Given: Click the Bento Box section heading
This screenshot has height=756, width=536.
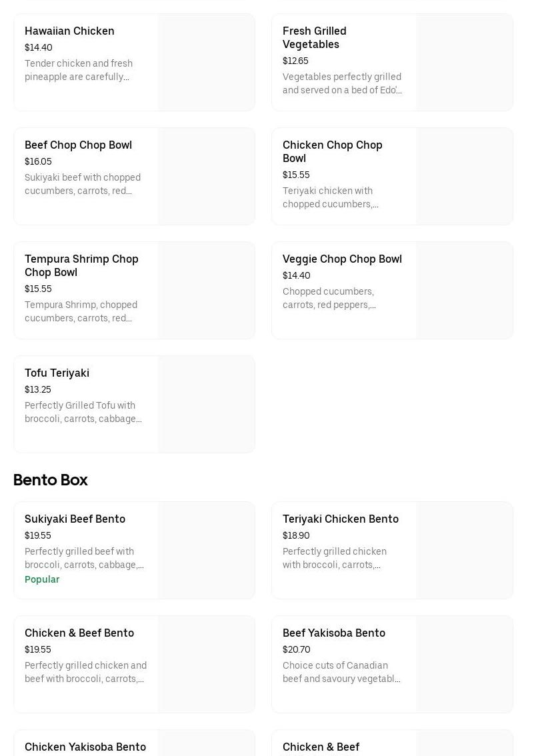Looking at the screenshot, I should (51, 480).
